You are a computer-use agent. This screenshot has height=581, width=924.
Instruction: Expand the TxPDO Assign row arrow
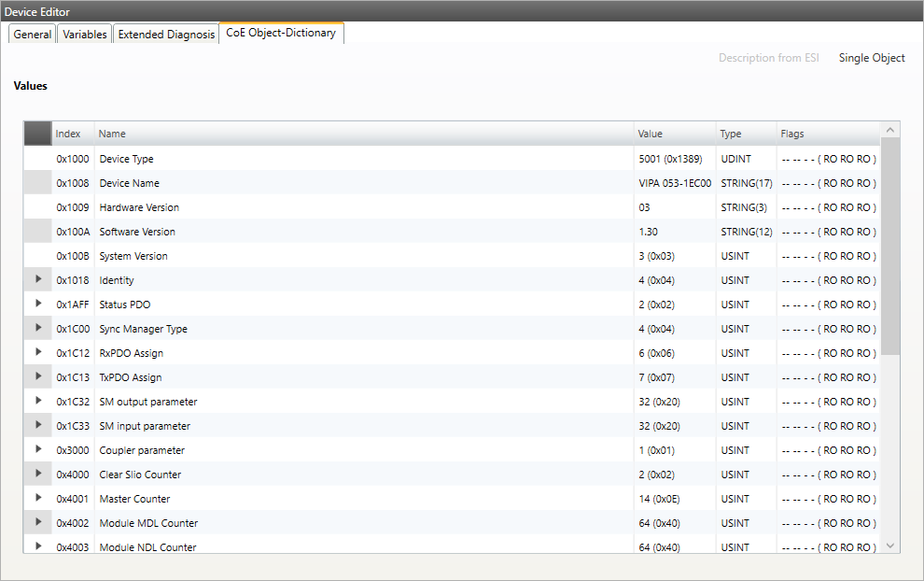pos(38,376)
